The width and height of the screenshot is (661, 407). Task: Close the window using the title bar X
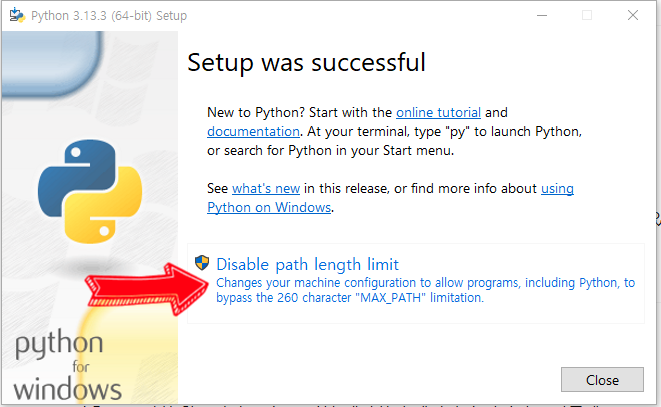point(632,16)
